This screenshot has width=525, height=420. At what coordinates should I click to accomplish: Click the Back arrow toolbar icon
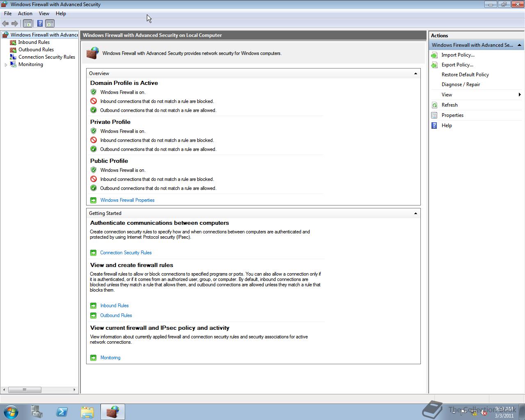tap(5, 23)
